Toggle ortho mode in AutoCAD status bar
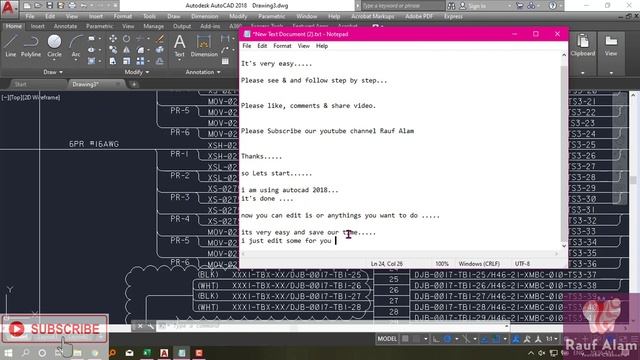Viewport: 640px width, 360px height. click(x=436, y=339)
